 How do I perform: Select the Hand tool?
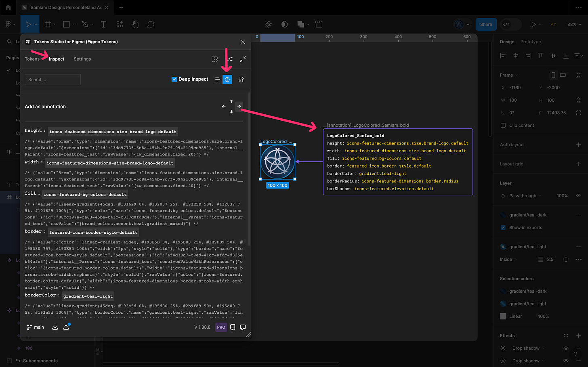[x=135, y=24]
